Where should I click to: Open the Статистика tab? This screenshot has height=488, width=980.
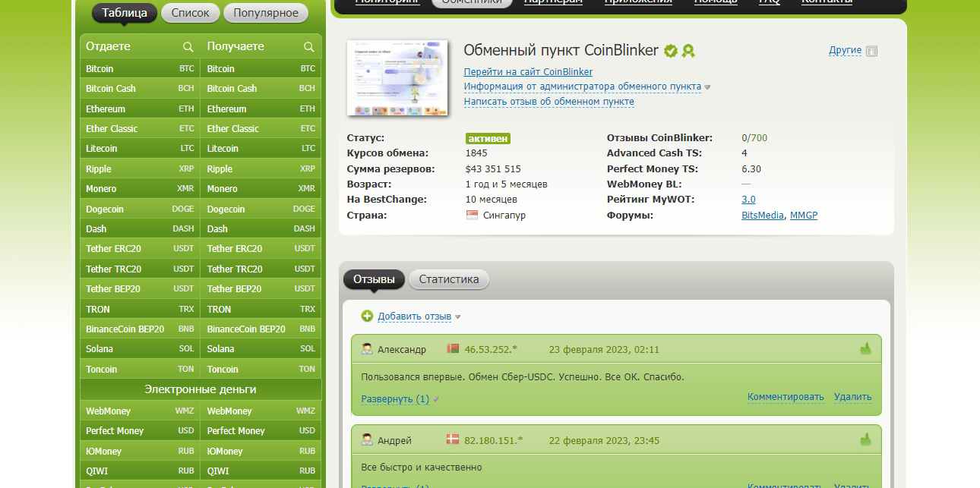point(449,279)
